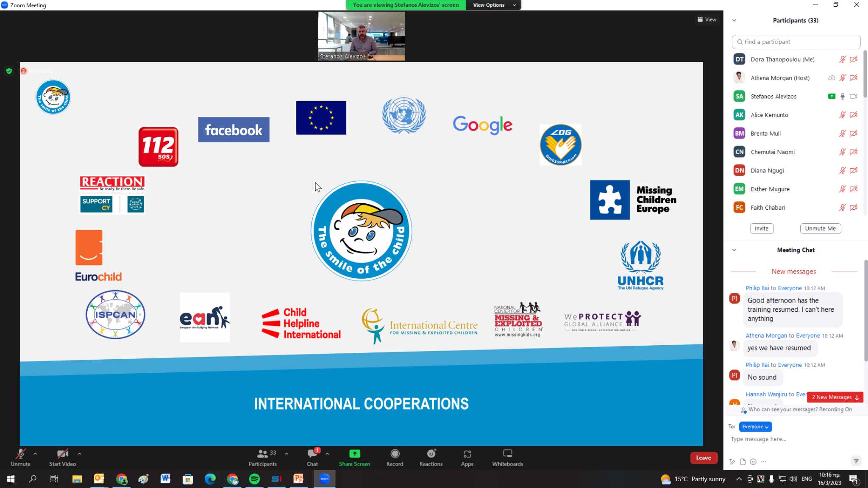Expand chat options arrow in toolbar
Screen dimensions: 868x488
click(327, 454)
